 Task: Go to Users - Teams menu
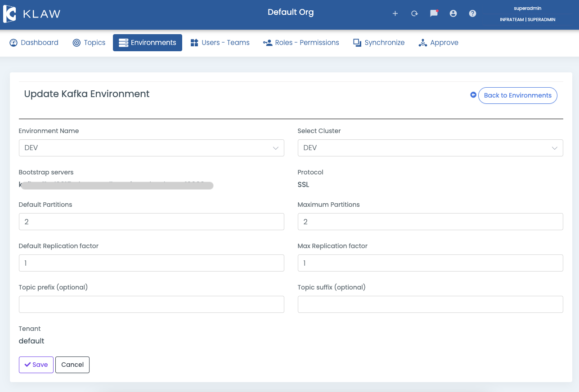coord(220,43)
